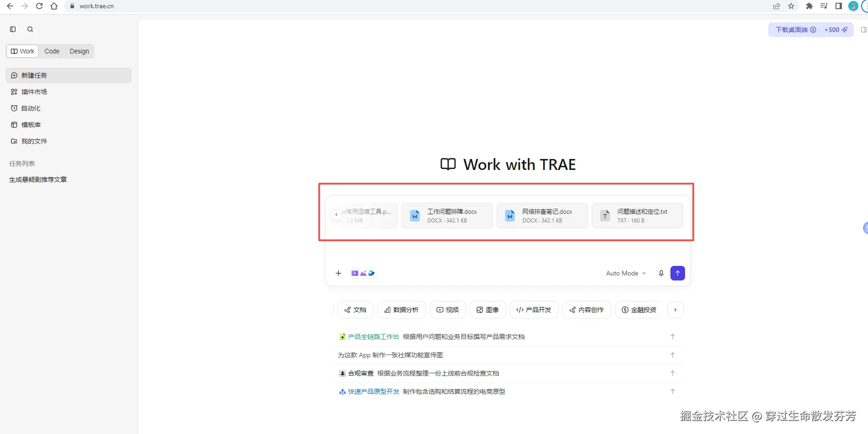Image resolution: width=868 pixels, height=434 pixels.
Task: Click the 新建任务 plus icon entry
Action: 69,75
